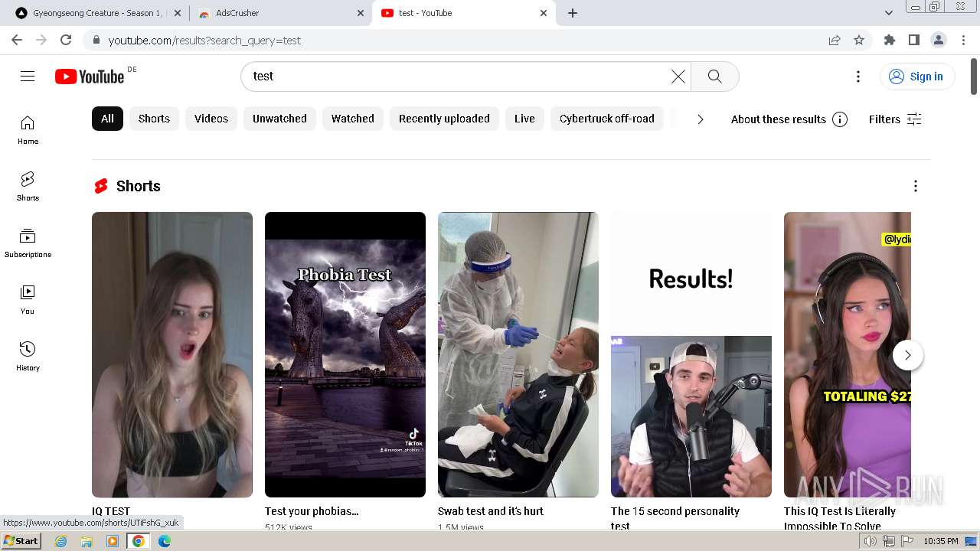Open About these results info

(789, 119)
